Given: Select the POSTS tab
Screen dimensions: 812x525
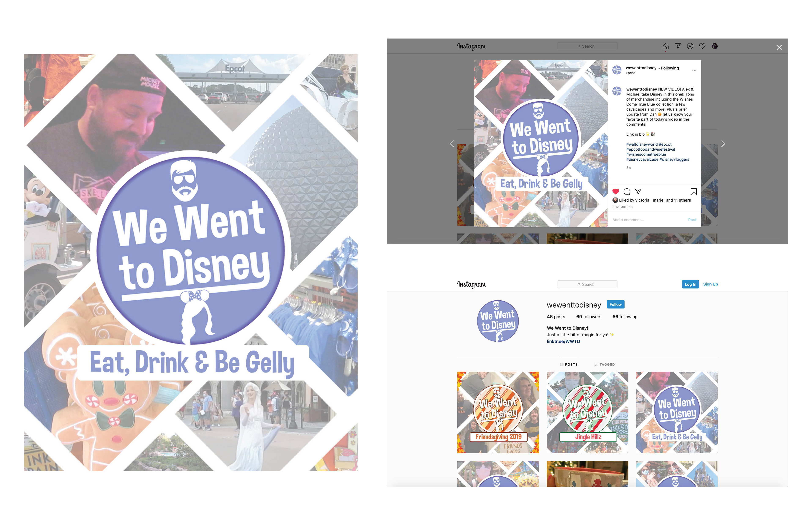Looking at the screenshot, I should tap(569, 364).
